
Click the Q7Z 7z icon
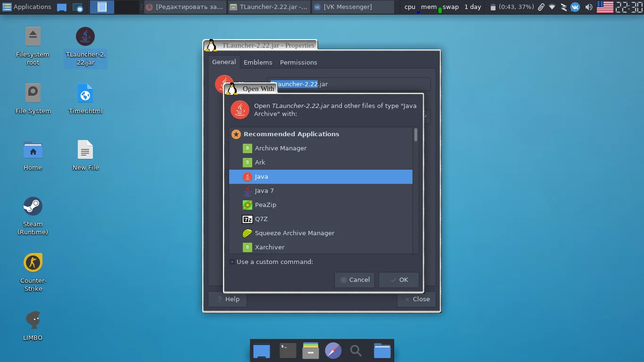pyautogui.click(x=248, y=219)
